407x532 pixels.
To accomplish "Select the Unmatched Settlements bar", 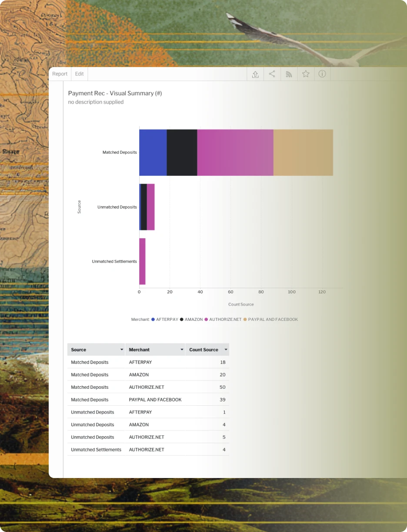I will [x=142, y=261].
